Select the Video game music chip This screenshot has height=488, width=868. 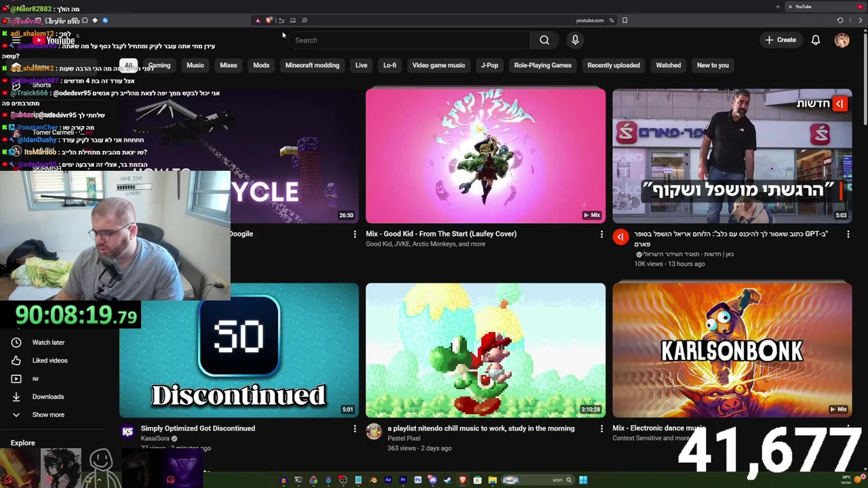coord(439,65)
